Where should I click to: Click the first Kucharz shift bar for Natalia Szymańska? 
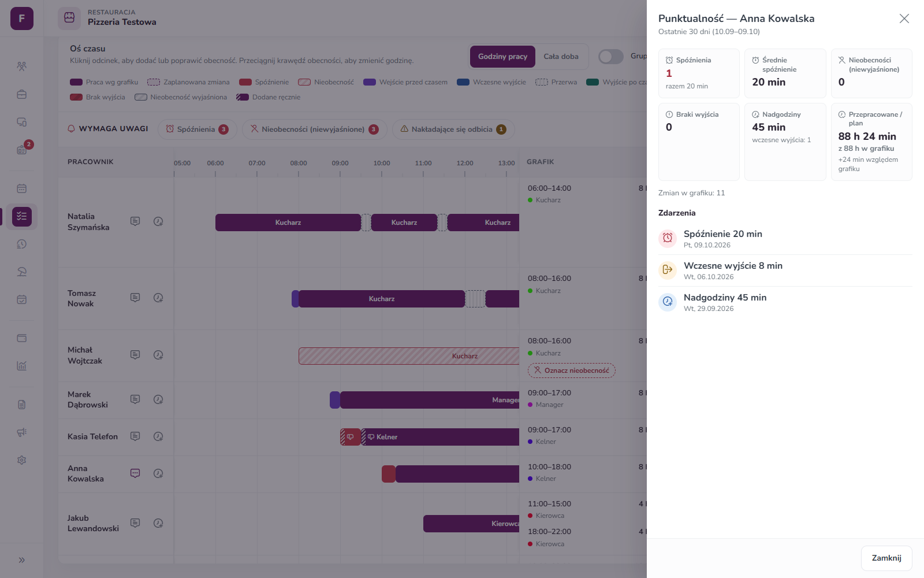(x=288, y=223)
